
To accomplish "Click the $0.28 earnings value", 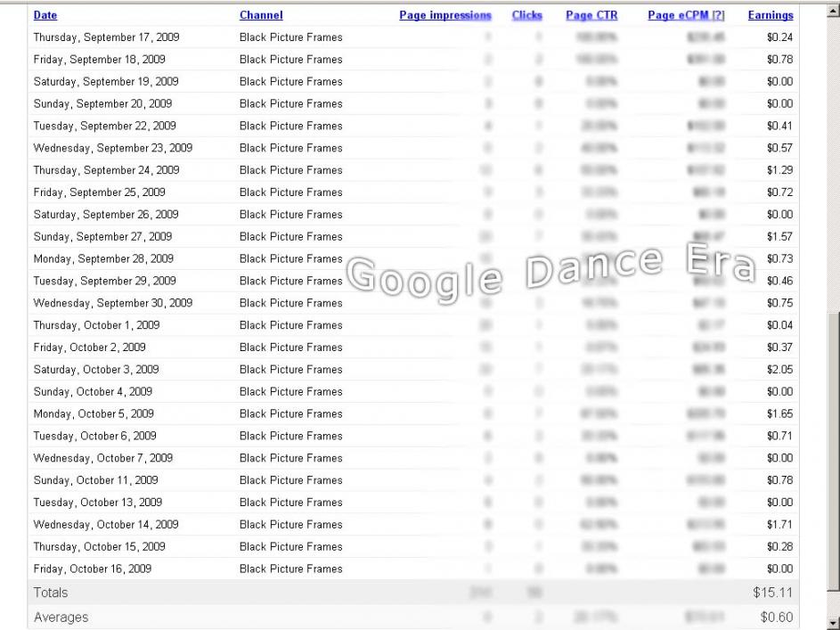I will click(779, 546).
